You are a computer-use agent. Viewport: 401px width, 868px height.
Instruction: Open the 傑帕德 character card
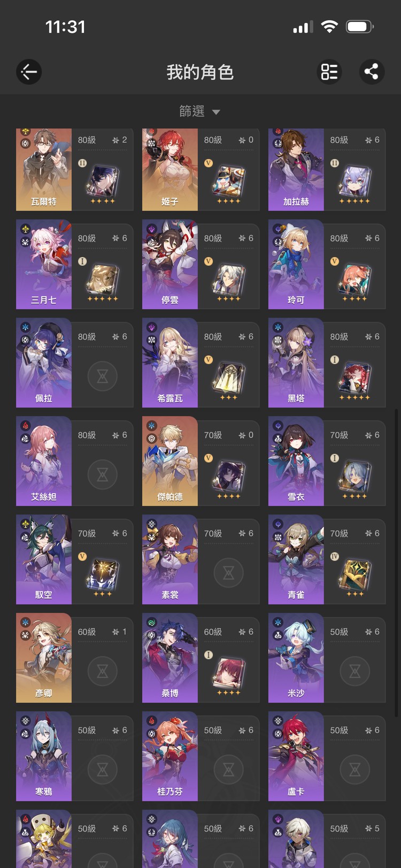pos(201,461)
